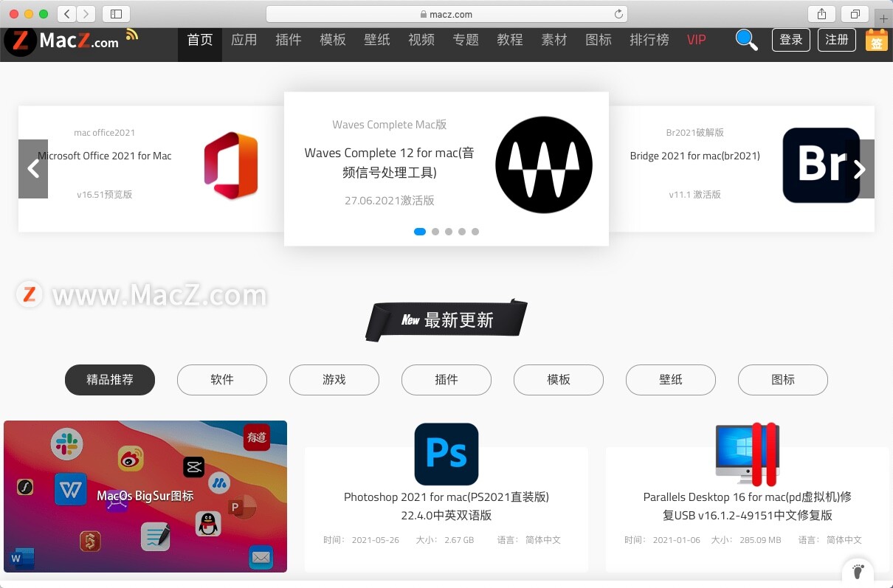Click the mac office2021 category label
This screenshot has width=893, height=588.
[105, 133]
